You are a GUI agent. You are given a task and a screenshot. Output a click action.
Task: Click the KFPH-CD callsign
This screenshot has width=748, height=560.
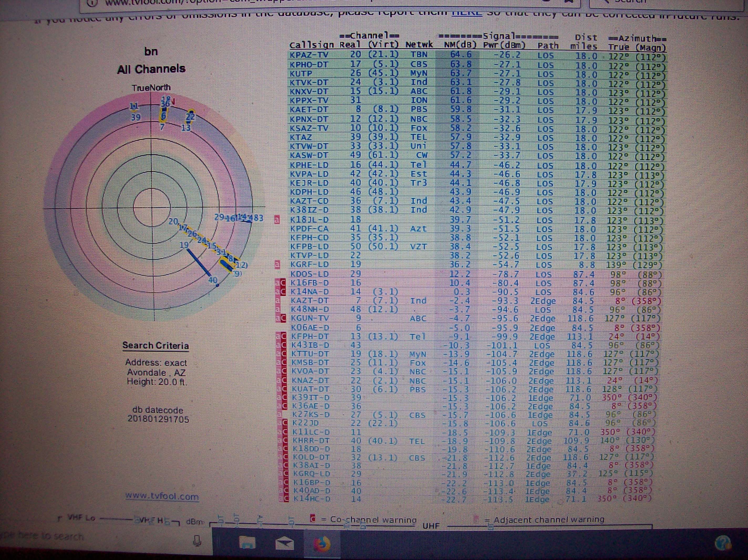point(309,238)
